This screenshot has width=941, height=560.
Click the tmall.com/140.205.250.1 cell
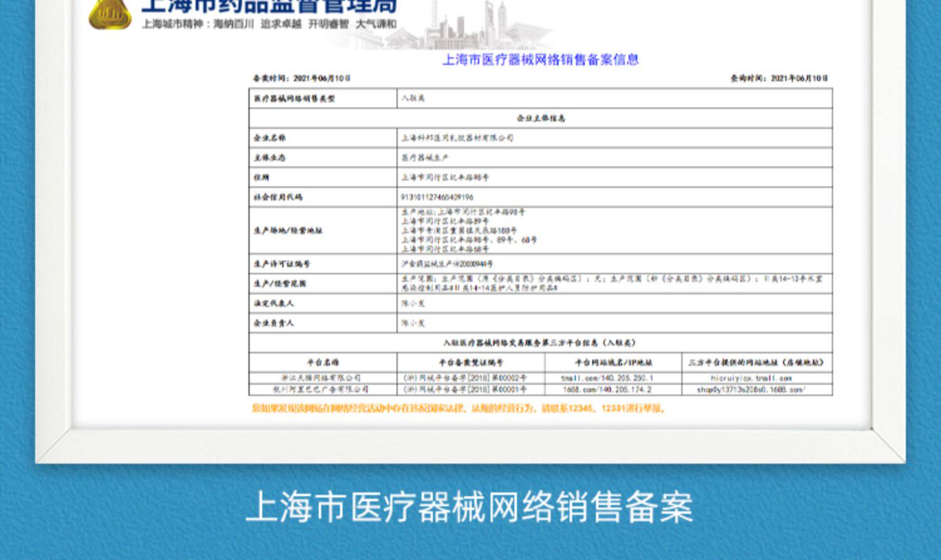(x=607, y=378)
